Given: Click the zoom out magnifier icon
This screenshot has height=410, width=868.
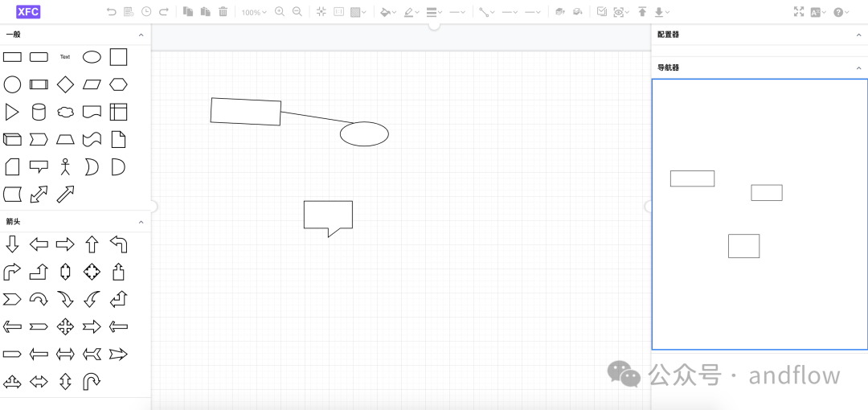Looking at the screenshot, I should (297, 12).
